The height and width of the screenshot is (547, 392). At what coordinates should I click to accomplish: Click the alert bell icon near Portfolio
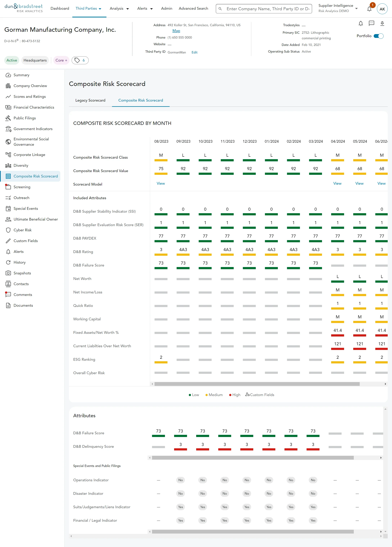[x=360, y=23]
